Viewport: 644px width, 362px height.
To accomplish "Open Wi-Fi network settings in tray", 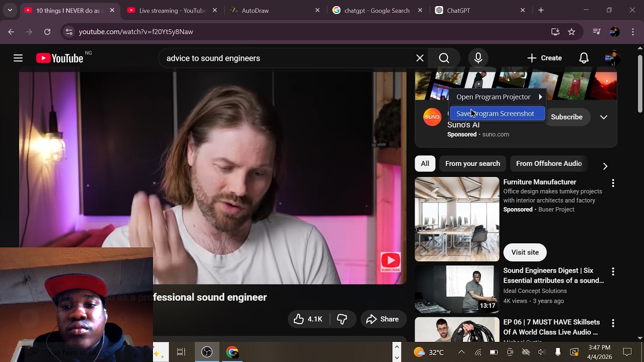I will [478, 352].
